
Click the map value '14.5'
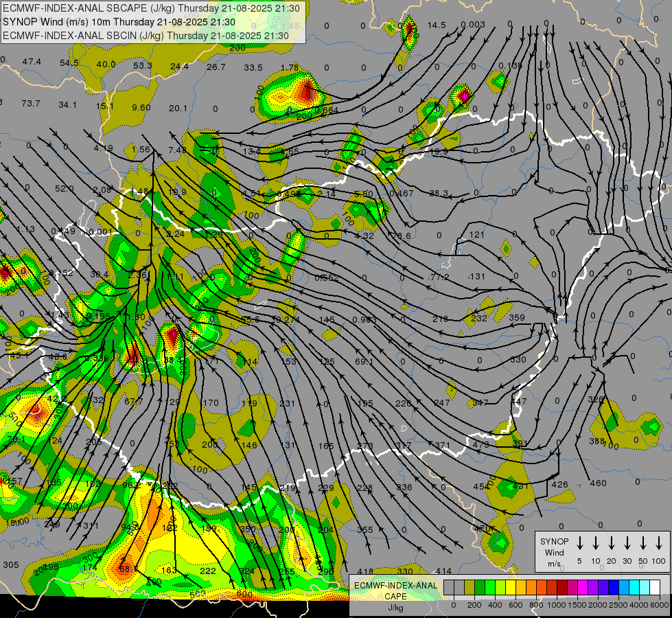point(437,25)
